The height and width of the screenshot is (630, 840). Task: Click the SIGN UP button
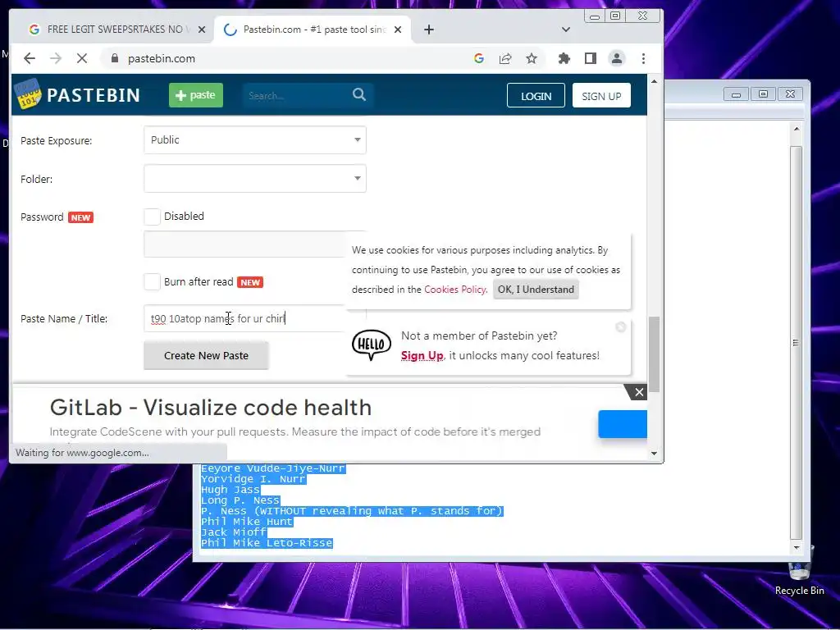point(601,96)
